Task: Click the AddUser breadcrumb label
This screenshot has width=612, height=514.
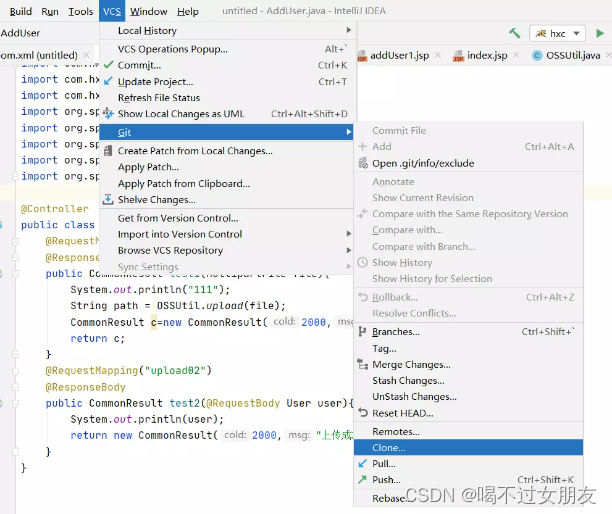Action: click(20, 33)
